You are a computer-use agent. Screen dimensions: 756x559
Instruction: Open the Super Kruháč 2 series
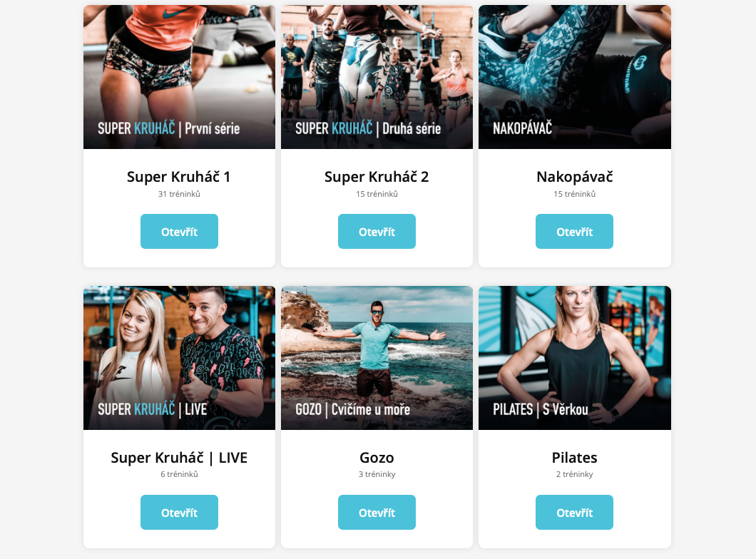tap(377, 231)
